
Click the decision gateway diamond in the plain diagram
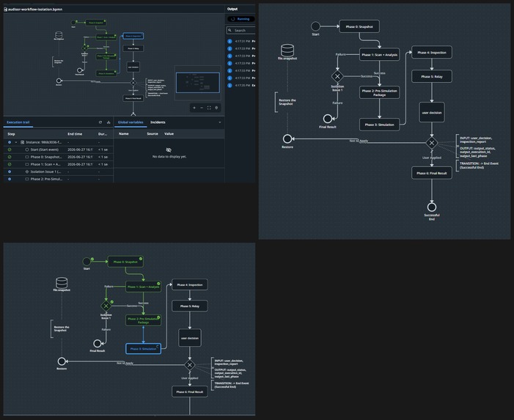pyautogui.click(x=432, y=143)
